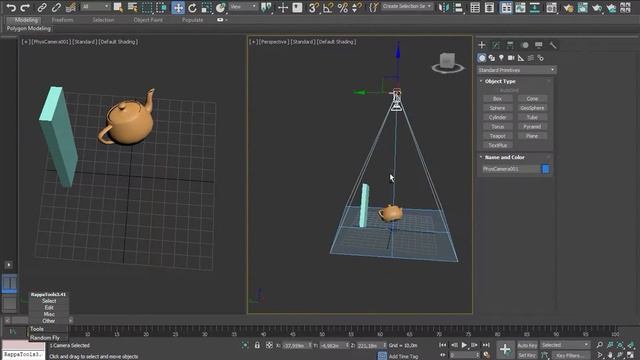Open the Modify panel tab
The image size is (640, 360).
pos(496,45)
